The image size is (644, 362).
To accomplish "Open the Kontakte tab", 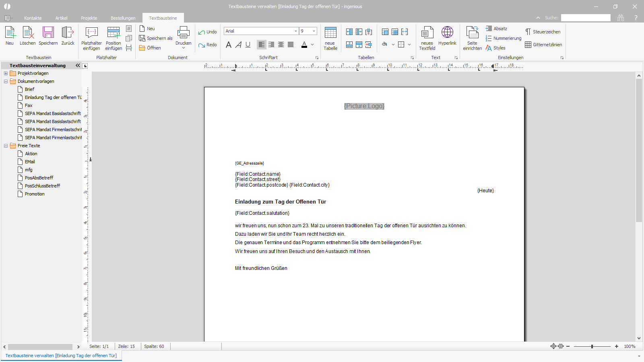I will [x=33, y=18].
